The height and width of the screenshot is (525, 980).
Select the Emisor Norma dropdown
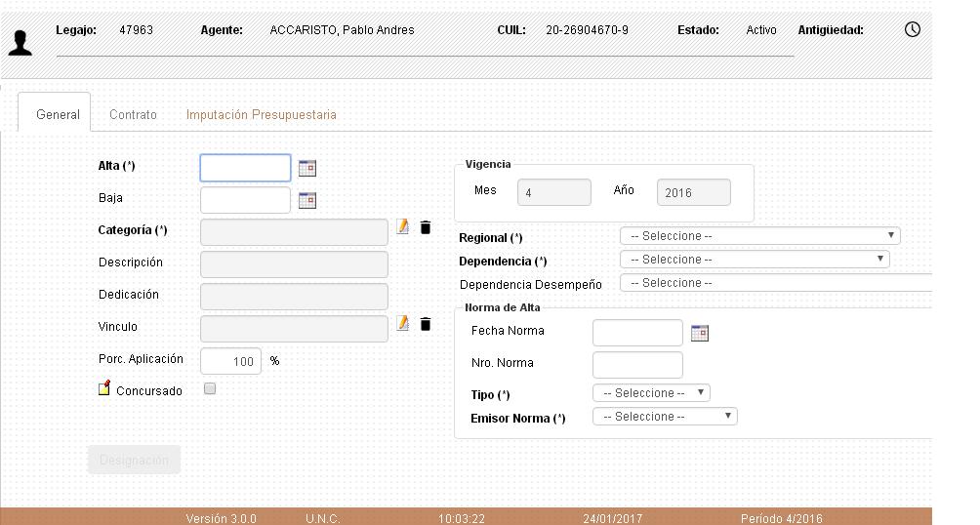click(x=665, y=417)
